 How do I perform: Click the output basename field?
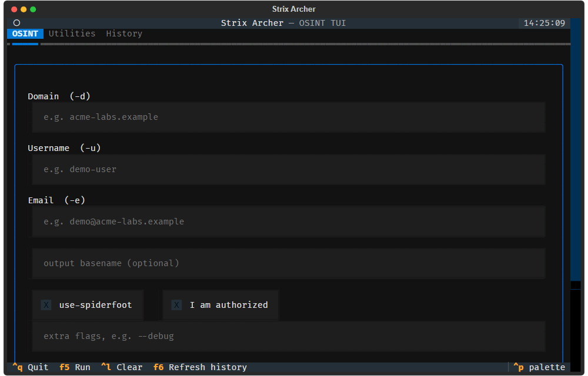tap(288, 263)
